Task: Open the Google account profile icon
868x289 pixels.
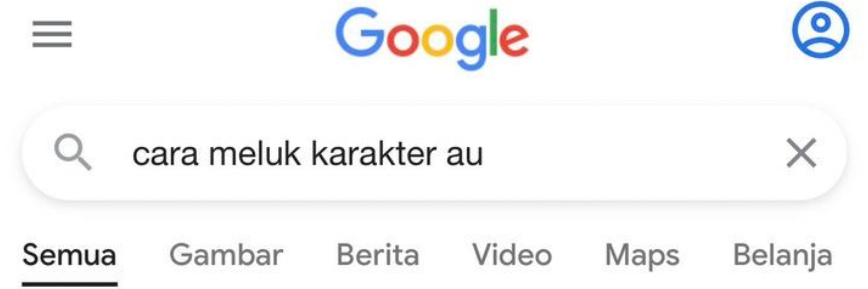Action: pos(821,29)
